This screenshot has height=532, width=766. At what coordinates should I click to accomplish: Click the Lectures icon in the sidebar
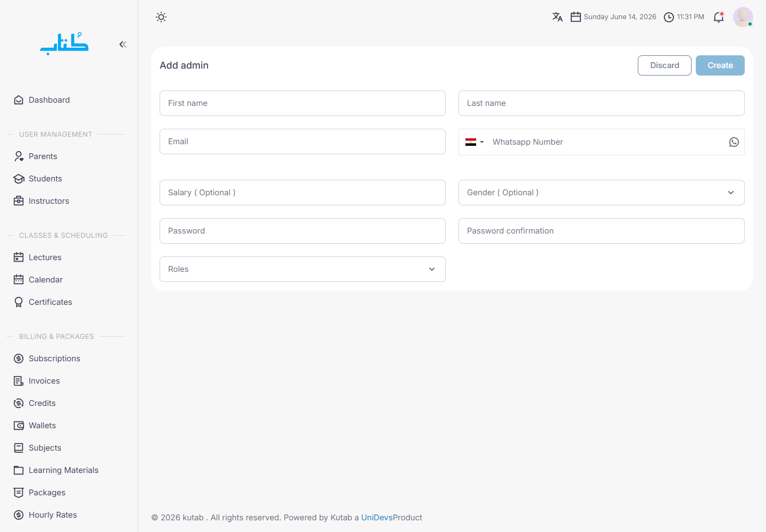[x=19, y=257]
